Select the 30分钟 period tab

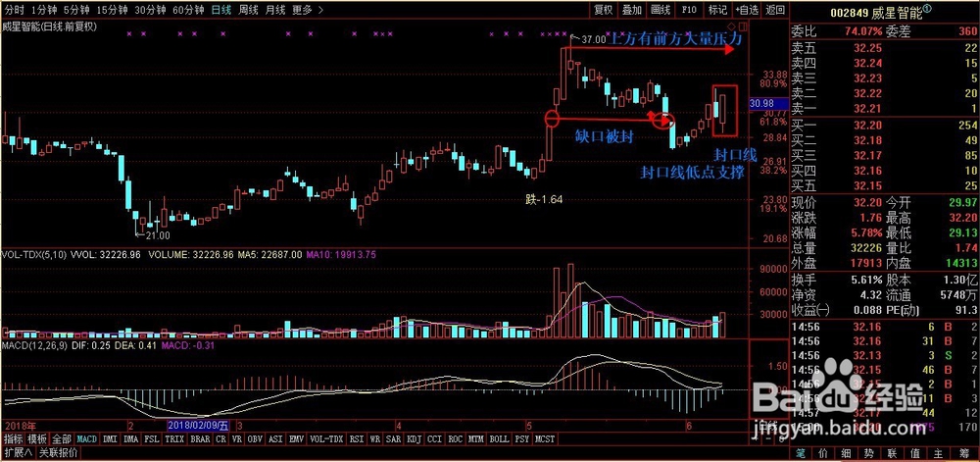pos(153,10)
